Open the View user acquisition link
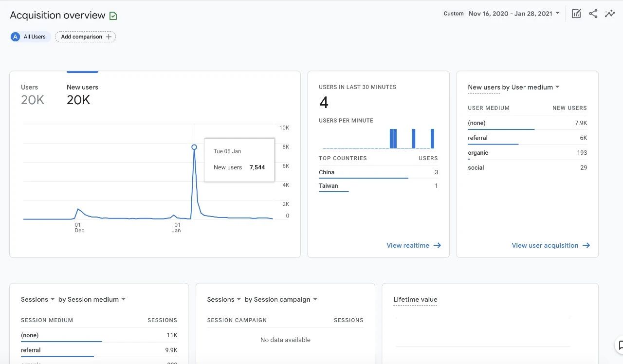623x364 pixels. click(x=545, y=246)
